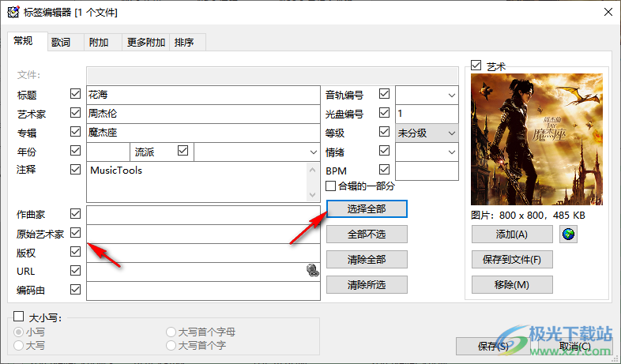The width and height of the screenshot is (621, 364).
Task: Toggle the 版权 checkbox
Action: click(75, 252)
